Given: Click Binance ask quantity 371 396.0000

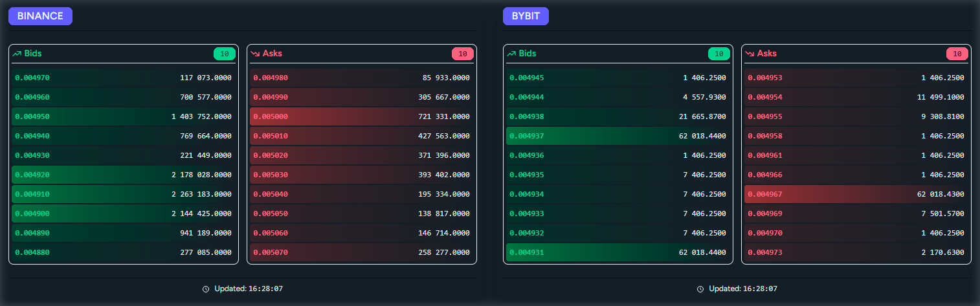Looking at the screenshot, I should pos(444,155).
